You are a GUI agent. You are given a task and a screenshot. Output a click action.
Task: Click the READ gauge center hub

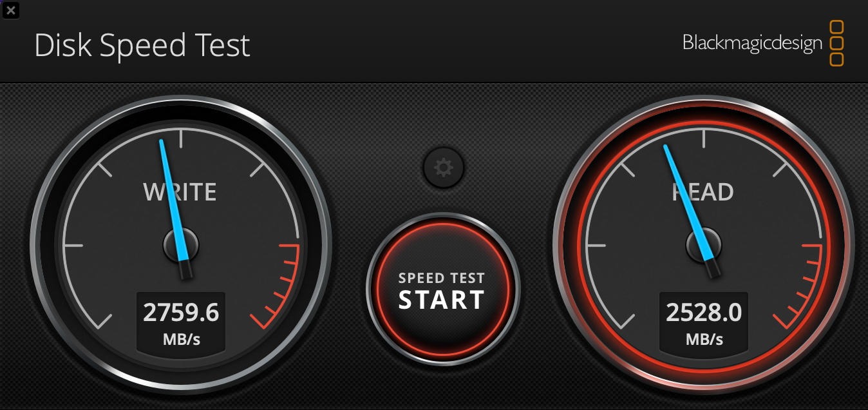[704, 246]
